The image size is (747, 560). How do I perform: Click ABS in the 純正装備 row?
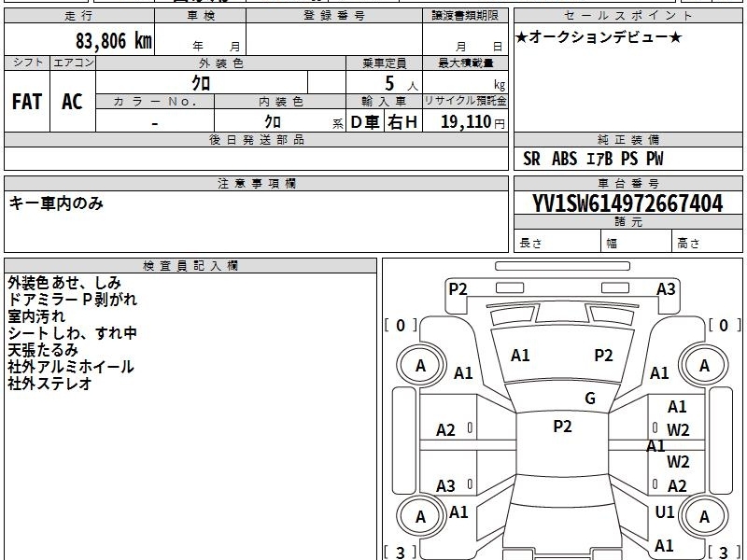(x=565, y=159)
